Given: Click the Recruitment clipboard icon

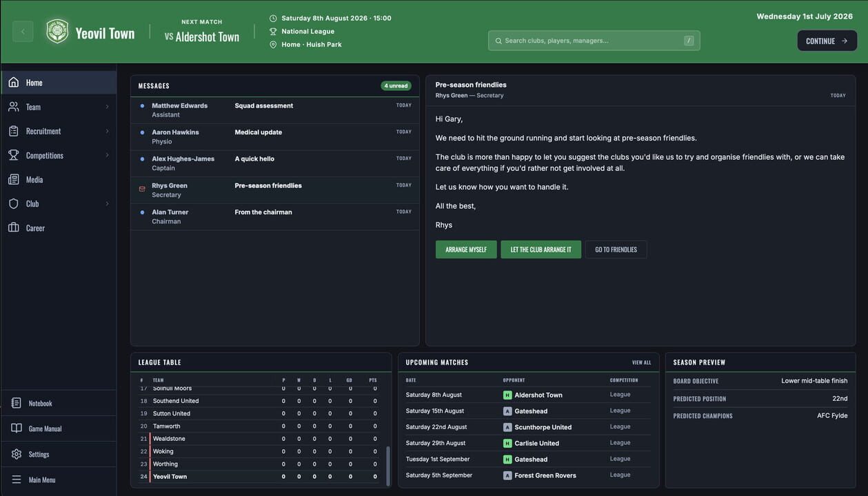Looking at the screenshot, I should tap(14, 131).
